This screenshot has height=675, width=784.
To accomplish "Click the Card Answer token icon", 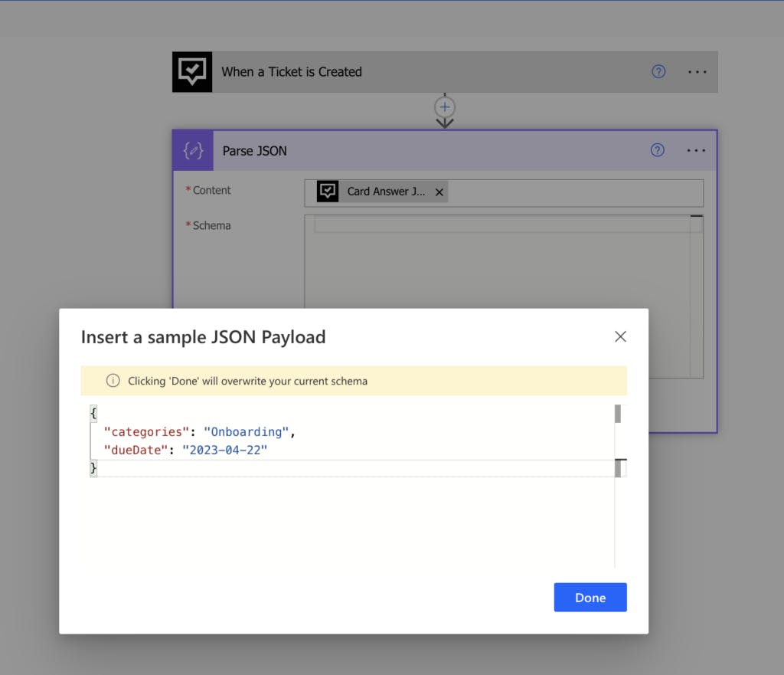I will [x=328, y=192].
